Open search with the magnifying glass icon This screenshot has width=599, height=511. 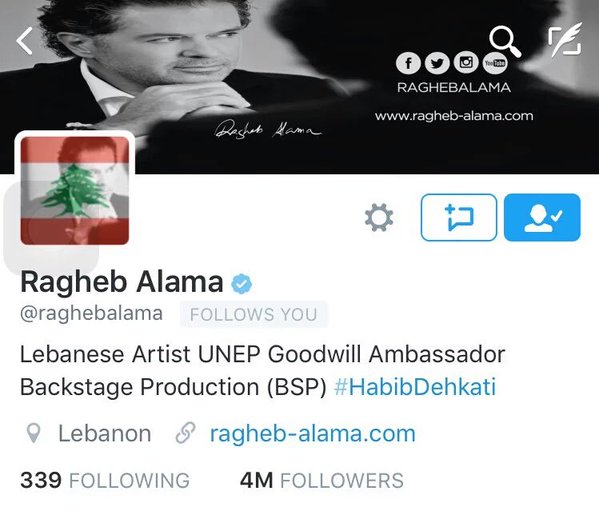click(505, 41)
